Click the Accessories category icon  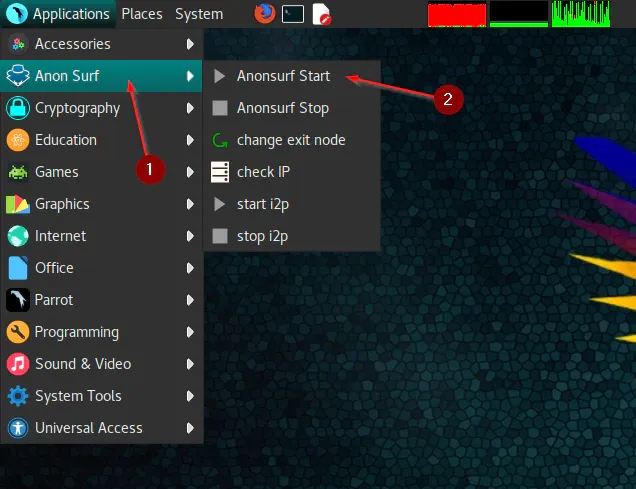(x=18, y=44)
